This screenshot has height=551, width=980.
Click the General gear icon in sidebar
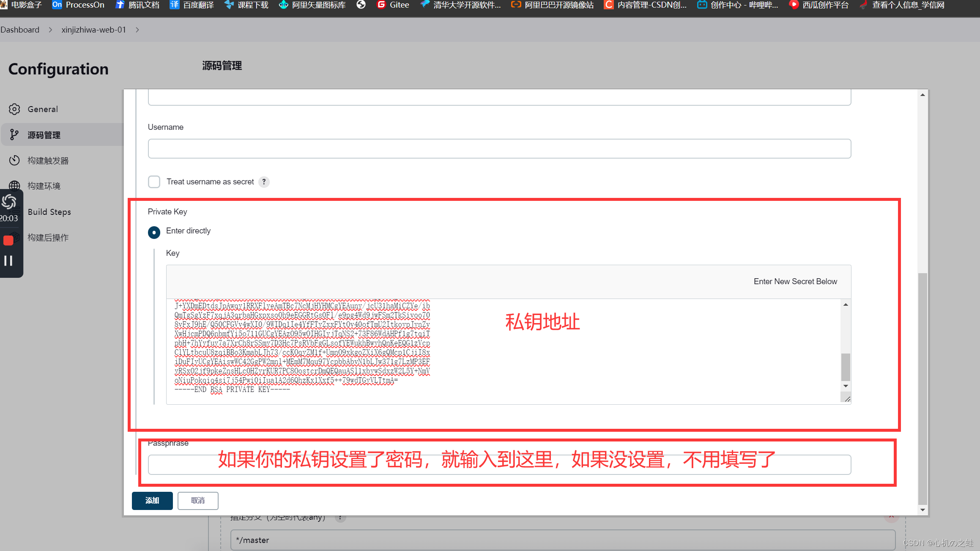[x=14, y=109]
